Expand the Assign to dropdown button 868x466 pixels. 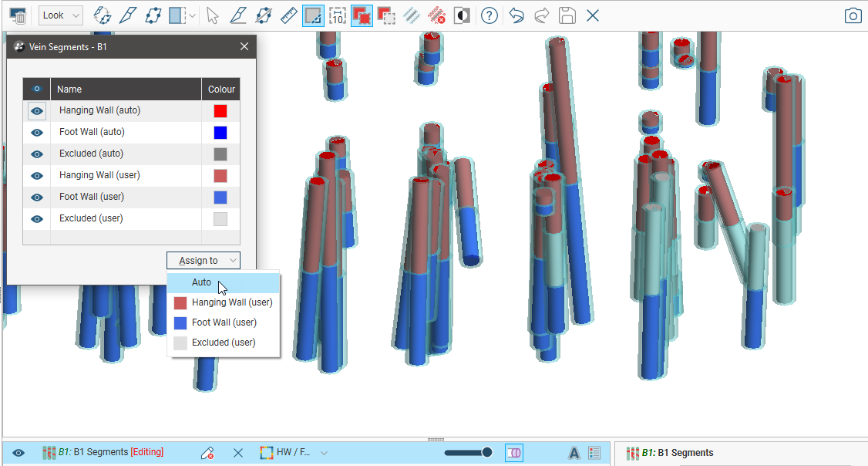[204, 261]
